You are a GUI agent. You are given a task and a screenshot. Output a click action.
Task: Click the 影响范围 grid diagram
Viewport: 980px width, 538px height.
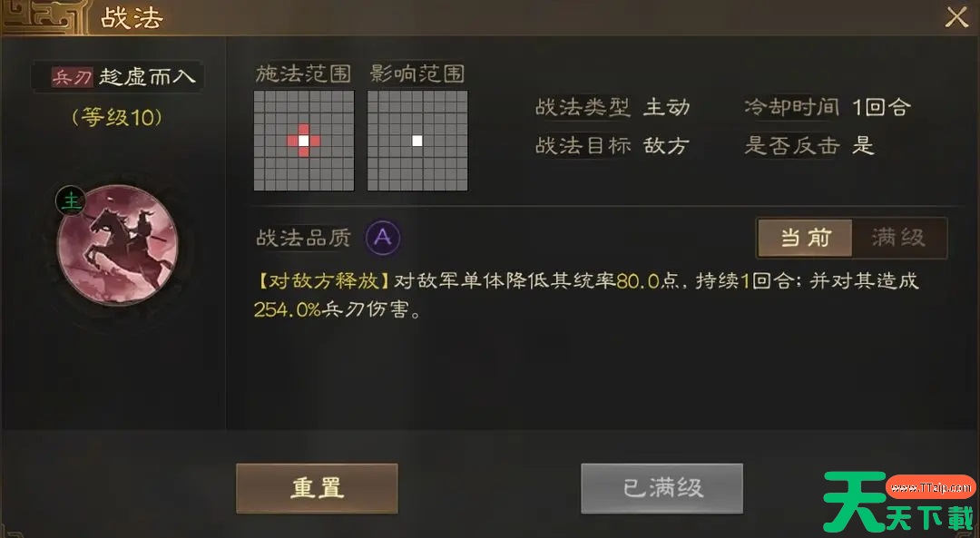click(417, 141)
